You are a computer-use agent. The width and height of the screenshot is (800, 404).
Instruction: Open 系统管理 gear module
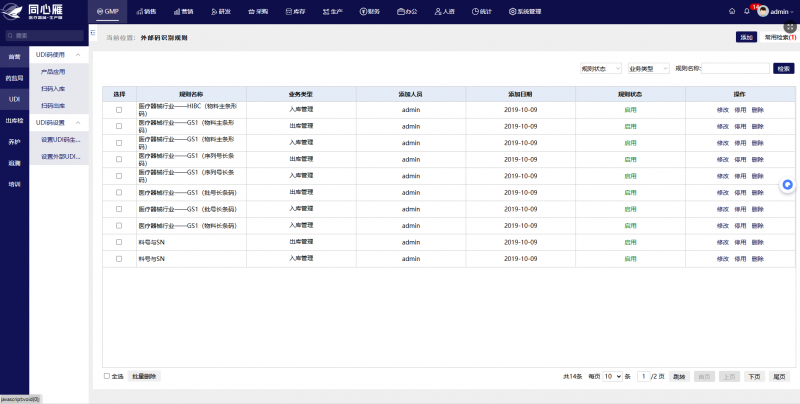525,11
